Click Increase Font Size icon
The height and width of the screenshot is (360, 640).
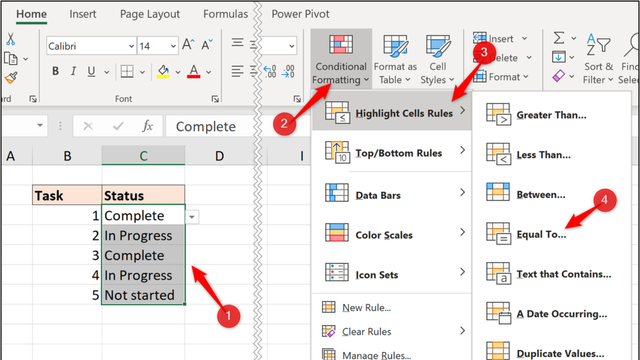pyautogui.click(x=188, y=45)
